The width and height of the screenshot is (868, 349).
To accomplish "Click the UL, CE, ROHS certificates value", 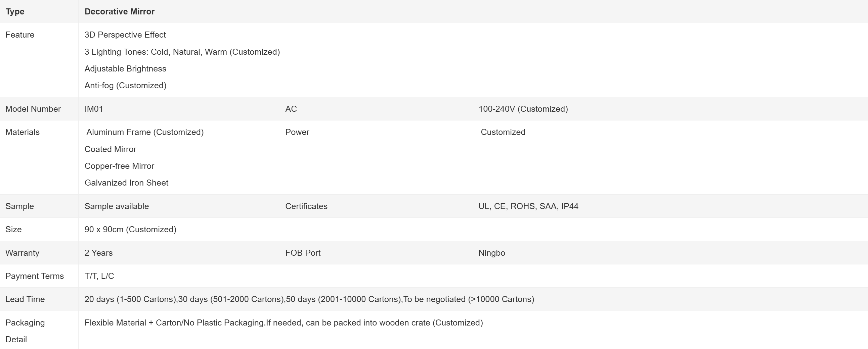I will (x=528, y=206).
